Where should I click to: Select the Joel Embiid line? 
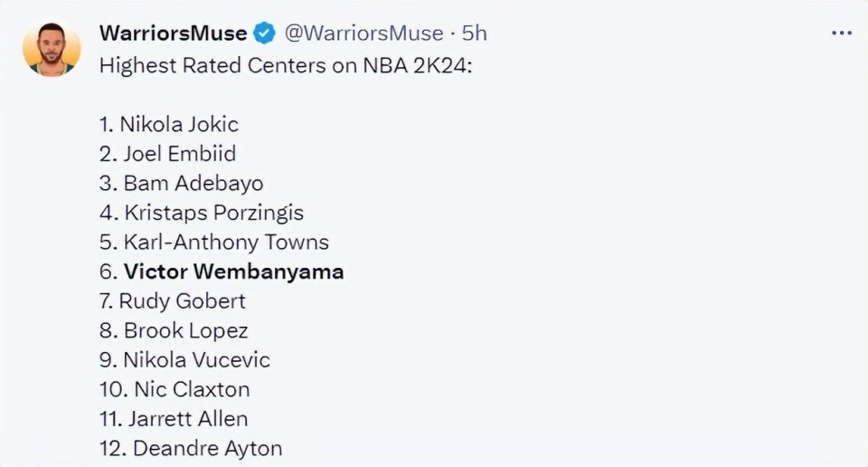pyautogui.click(x=178, y=154)
